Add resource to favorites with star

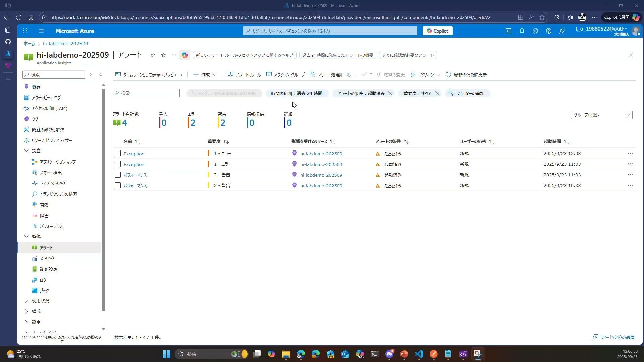coord(163,55)
